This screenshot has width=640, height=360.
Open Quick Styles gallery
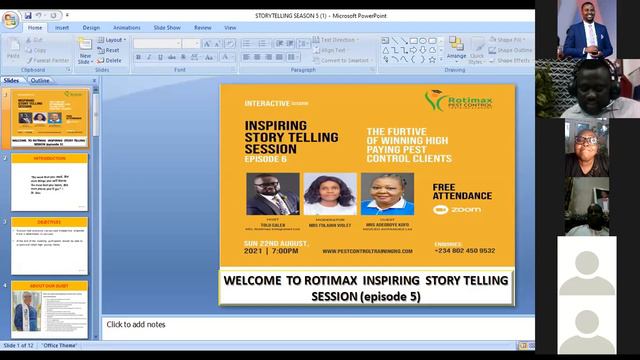[476, 50]
